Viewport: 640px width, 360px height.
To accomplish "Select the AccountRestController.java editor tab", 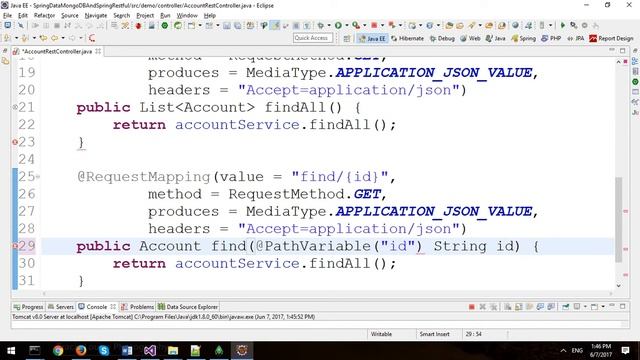I will (57, 51).
